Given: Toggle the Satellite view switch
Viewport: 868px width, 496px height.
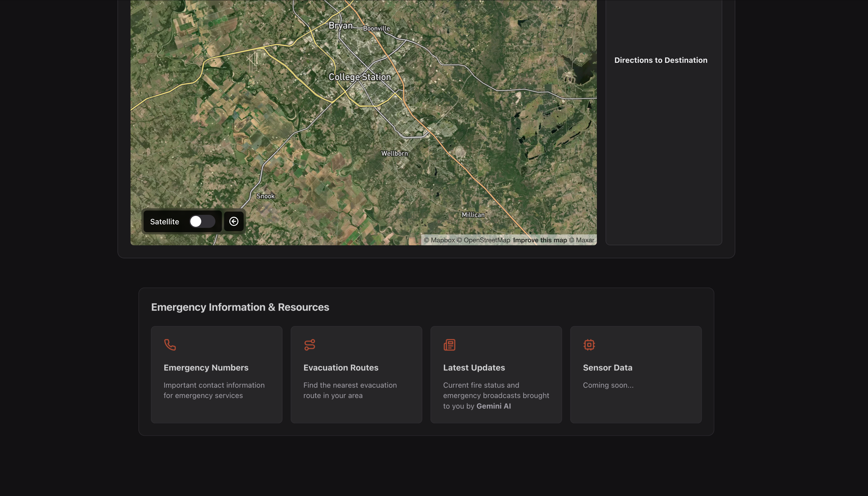Looking at the screenshot, I should pyautogui.click(x=202, y=221).
